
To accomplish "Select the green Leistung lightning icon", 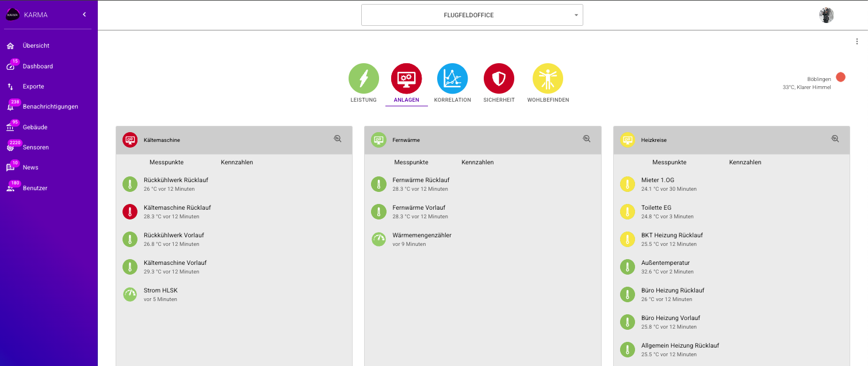I will pyautogui.click(x=364, y=78).
